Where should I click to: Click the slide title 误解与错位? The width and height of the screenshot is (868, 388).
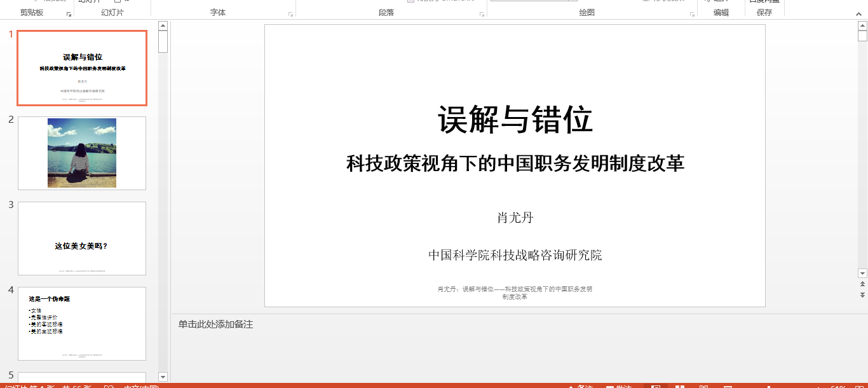click(x=515, y=120)
